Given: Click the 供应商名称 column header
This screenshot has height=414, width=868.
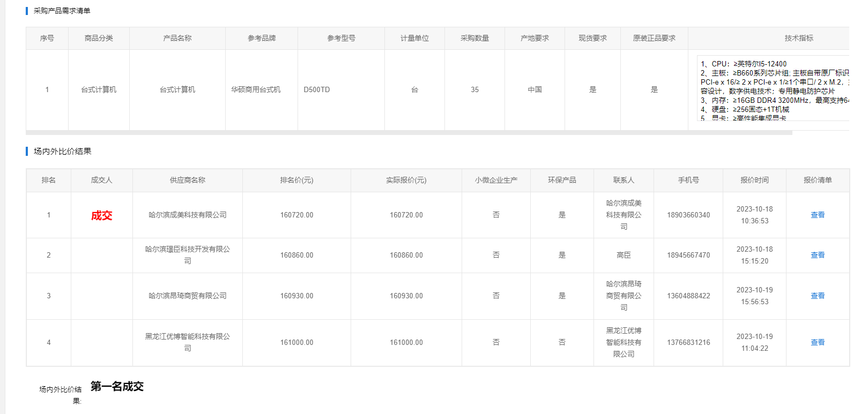Looking at the screenshot, I should 187,180.
